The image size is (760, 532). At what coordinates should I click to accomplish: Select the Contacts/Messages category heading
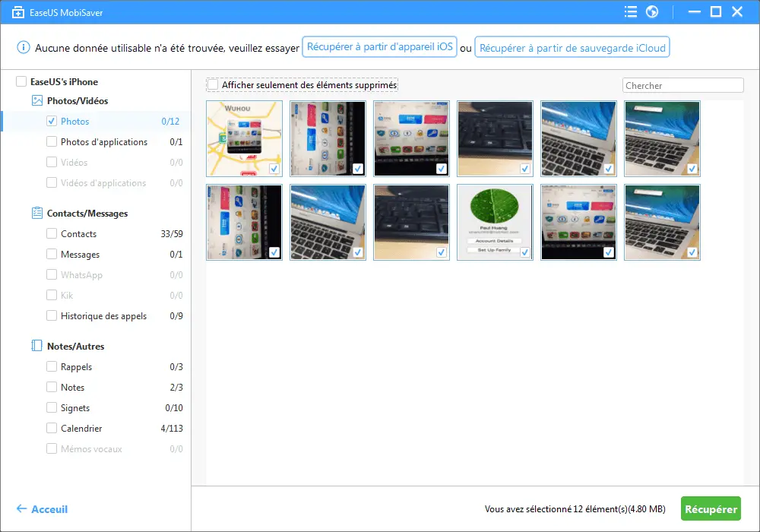87,214
